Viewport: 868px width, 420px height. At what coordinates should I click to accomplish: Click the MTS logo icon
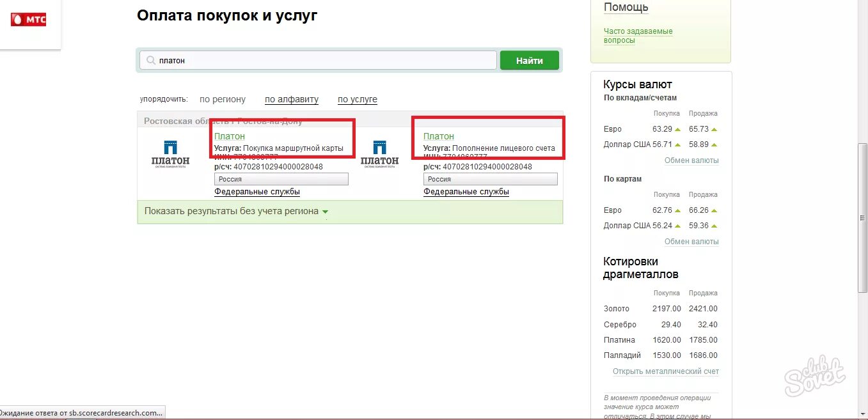pyautogui.click(x=29, y=19)
